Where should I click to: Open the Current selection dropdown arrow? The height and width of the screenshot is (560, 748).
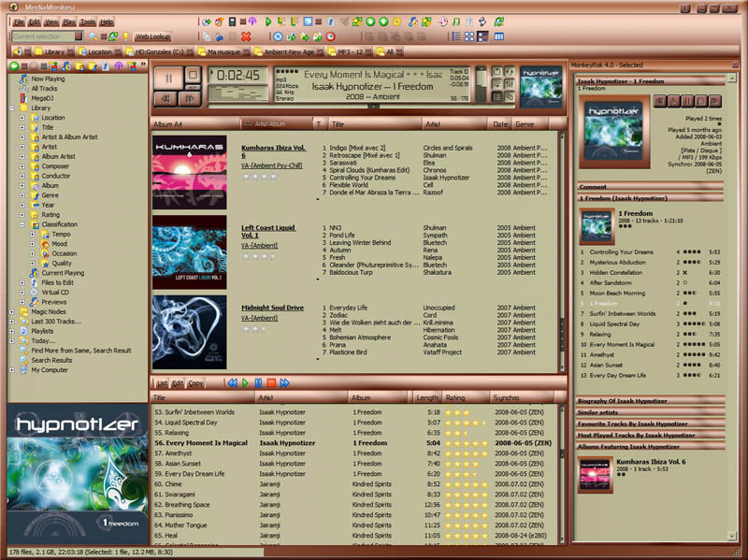tap(79, 36)
